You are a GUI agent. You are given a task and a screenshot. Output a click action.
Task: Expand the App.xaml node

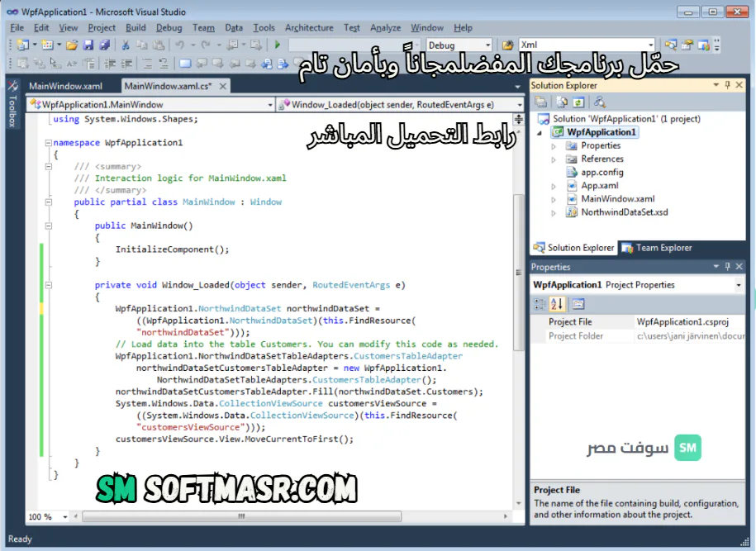[x=554, y=186]
